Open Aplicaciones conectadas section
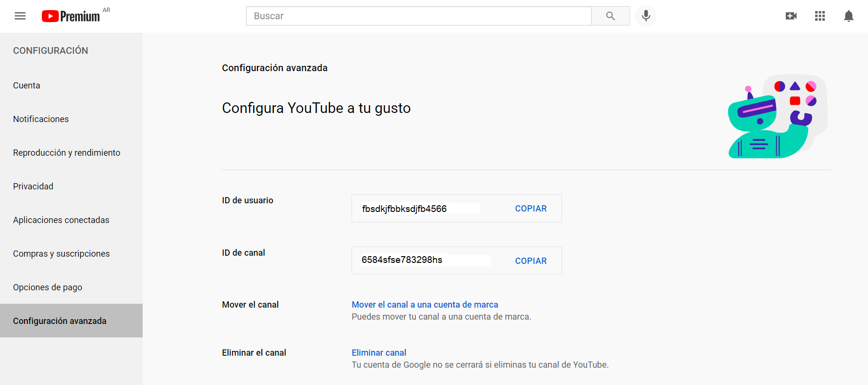Screen dimensions: 868x385 click(x=71, y=220)
